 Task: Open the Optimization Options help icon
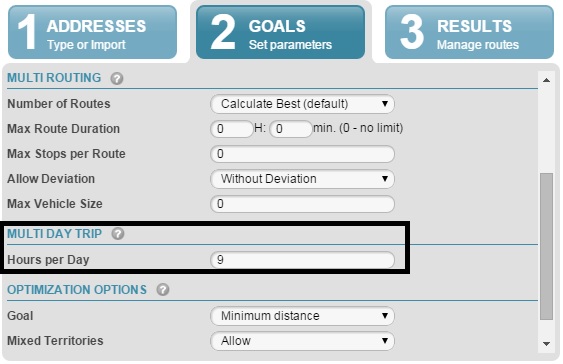[163, 289]
